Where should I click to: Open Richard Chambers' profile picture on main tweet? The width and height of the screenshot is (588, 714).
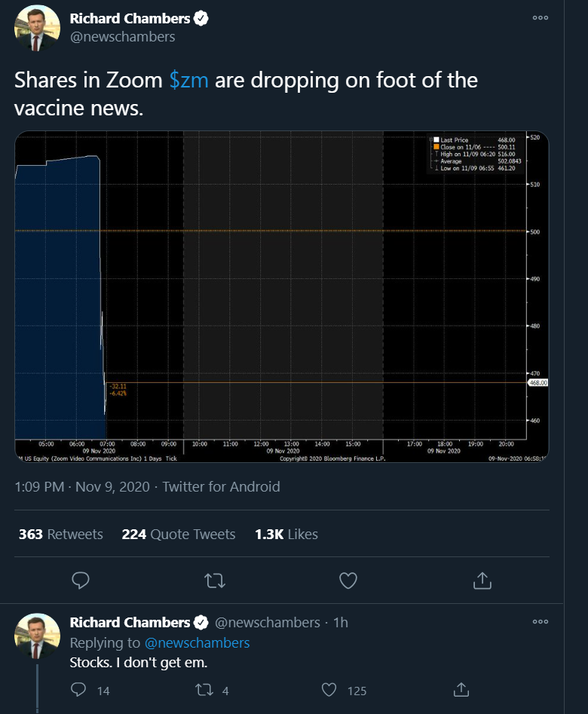pyautogui.click(x=38, y=27)
